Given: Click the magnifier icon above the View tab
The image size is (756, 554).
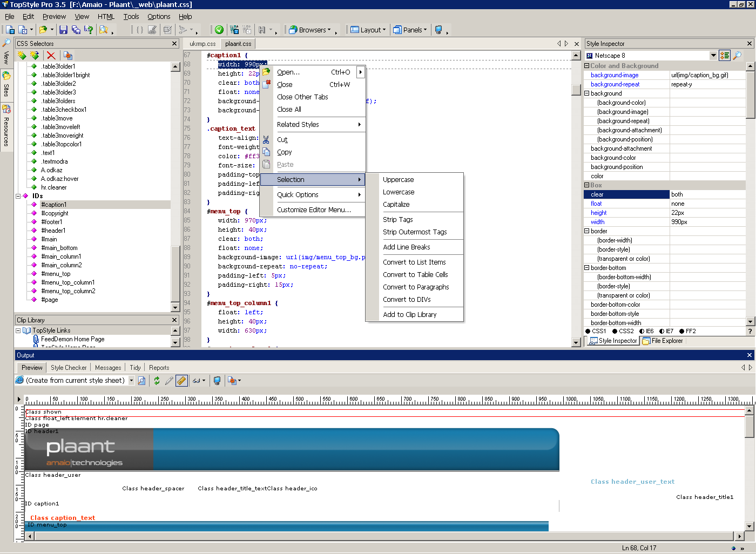Looking at the screenshot, I should (6, 43).
